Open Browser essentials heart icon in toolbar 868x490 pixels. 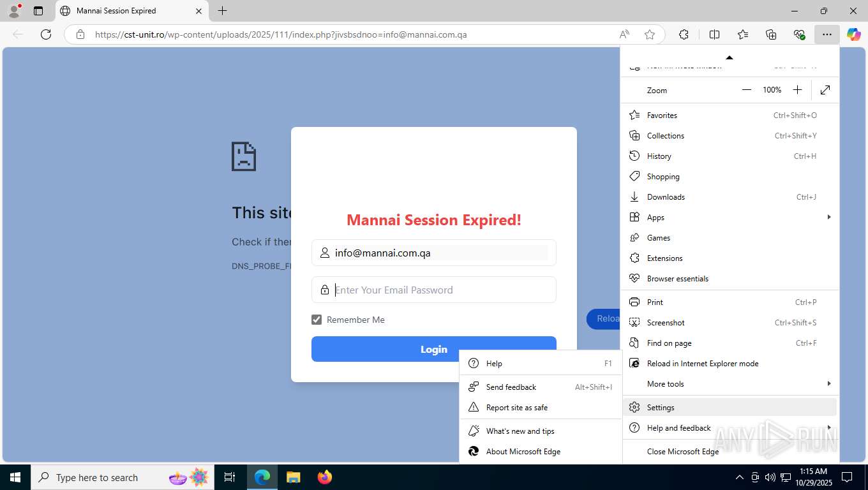click(799, 34)
